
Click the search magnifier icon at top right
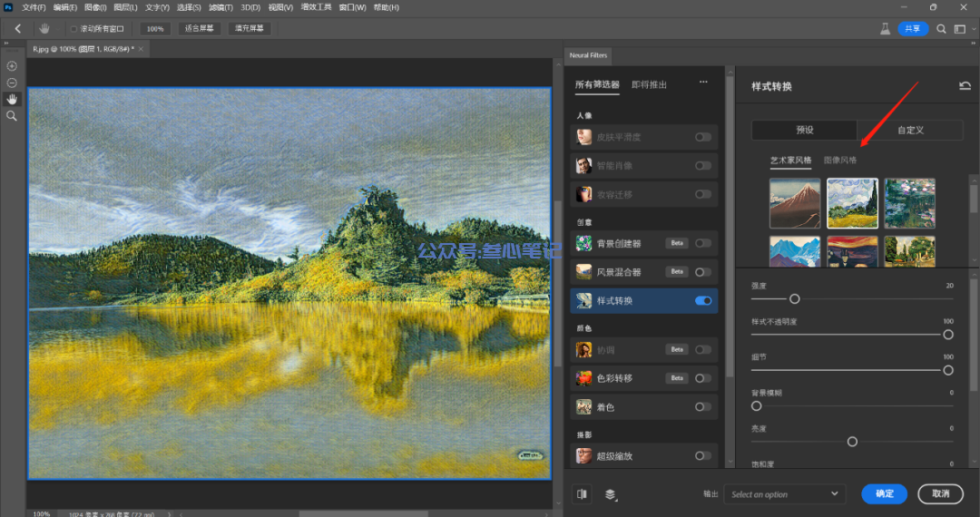click(x=941, y=29)
